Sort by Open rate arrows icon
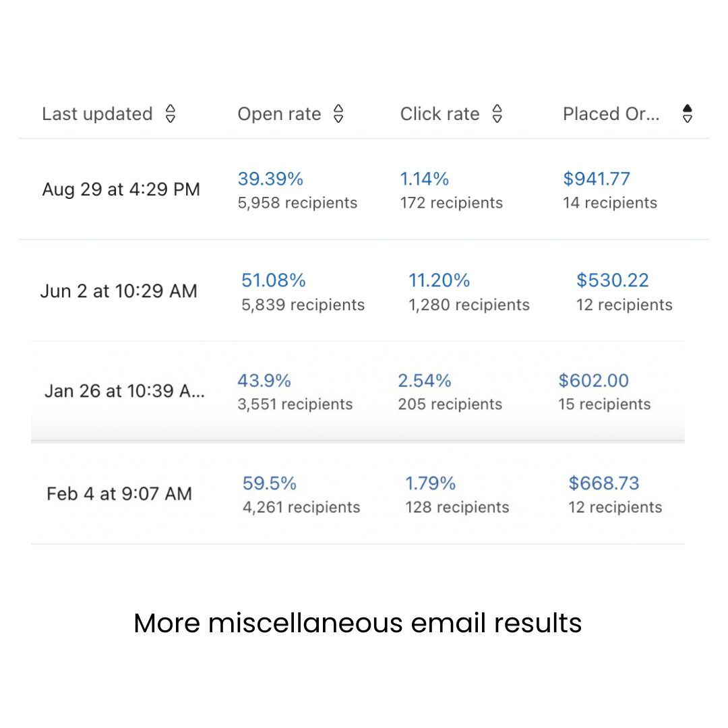This screenshot has width=728, height=728. click(x=338, y=114)
